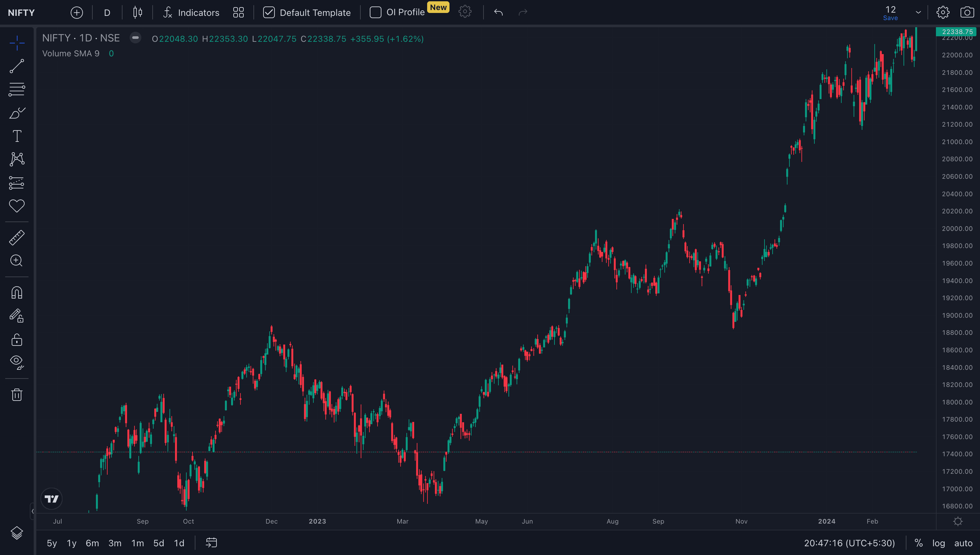Set chart range to 5y

click(52, 543)
